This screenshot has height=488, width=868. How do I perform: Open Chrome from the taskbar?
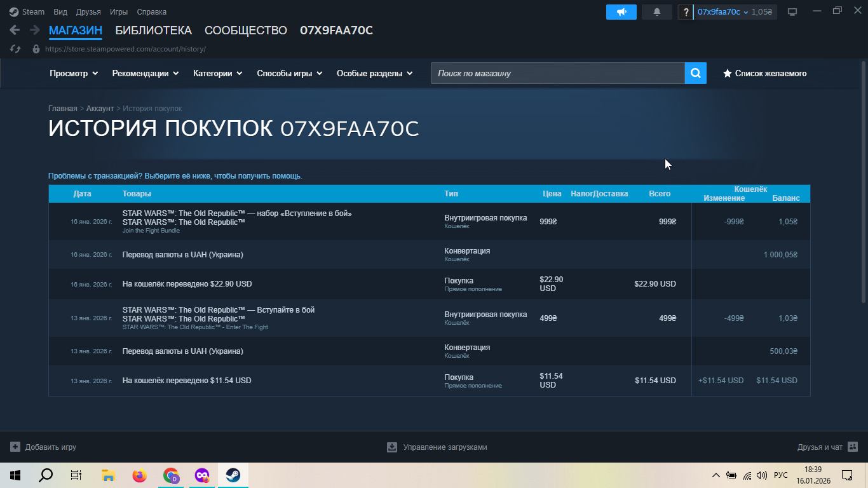coord(171,475)
